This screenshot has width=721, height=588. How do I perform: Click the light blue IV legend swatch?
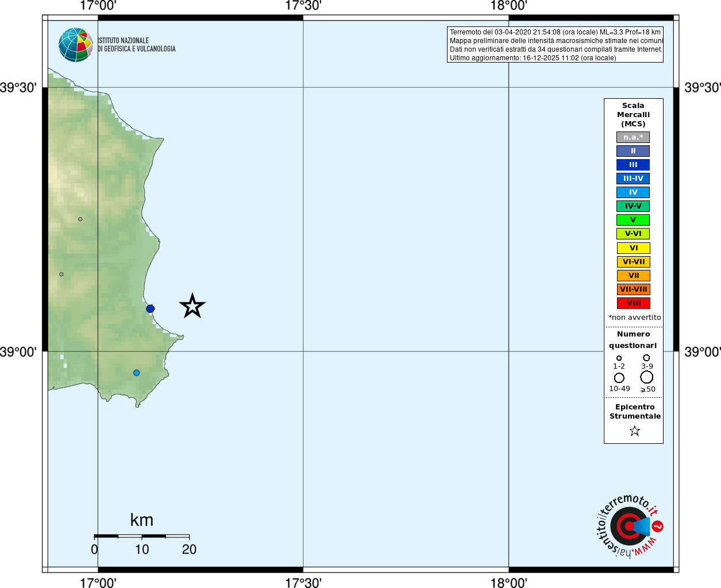(633, 192)
